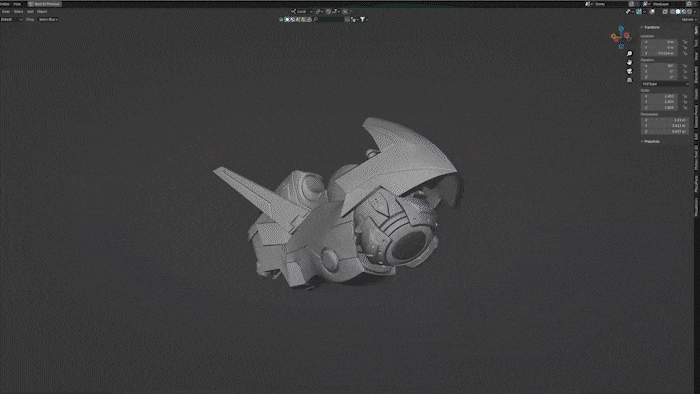Toggle lock on Scale Z
The height and width of the screenshot is (394, 700).
coord(685,108)
